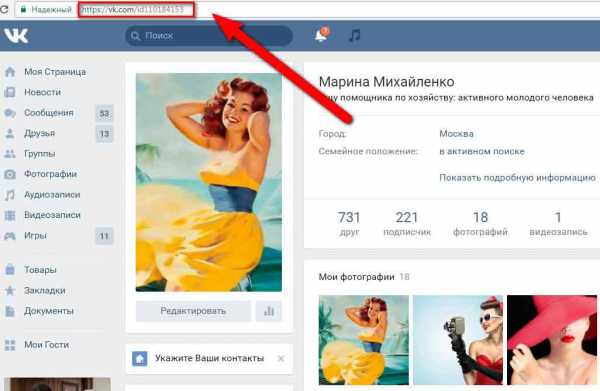
Task: Click the secure padlock icon
Action: click(x=24, y=10)
